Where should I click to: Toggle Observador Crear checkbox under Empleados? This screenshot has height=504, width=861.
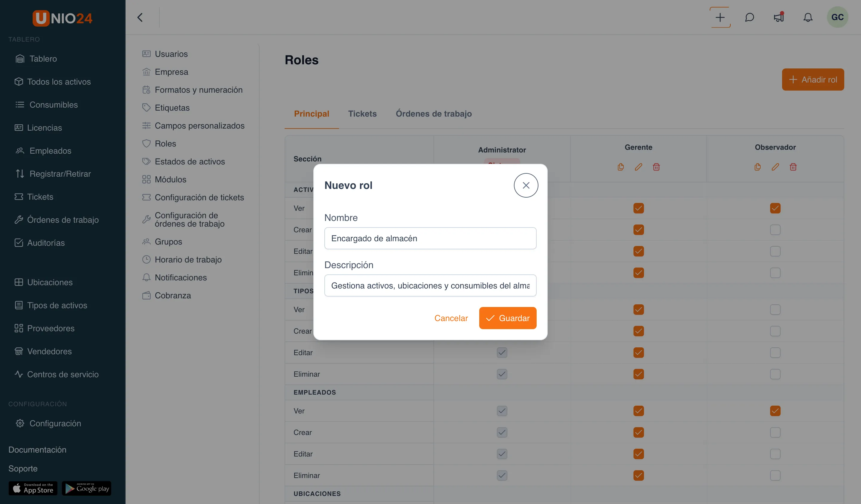[775, 432]
